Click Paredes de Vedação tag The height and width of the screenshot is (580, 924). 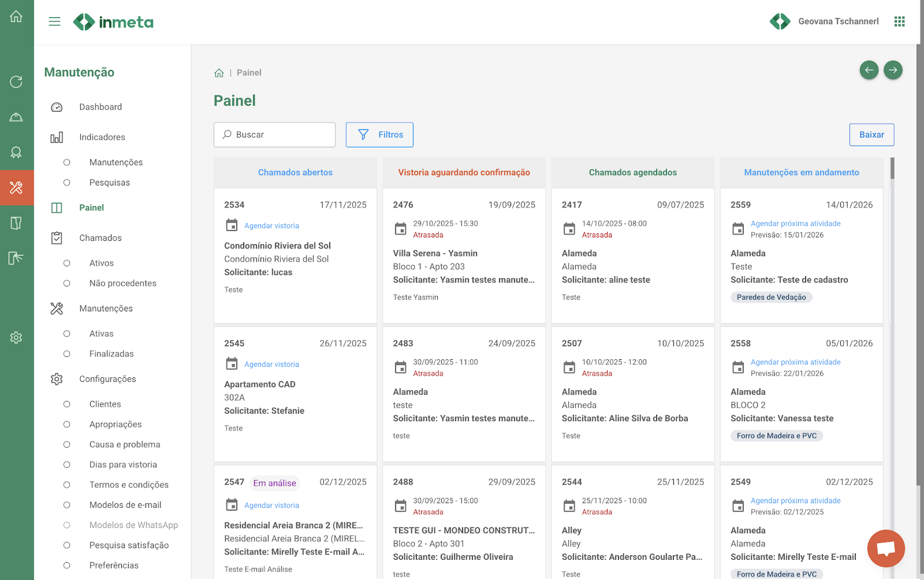click(771, 297)
